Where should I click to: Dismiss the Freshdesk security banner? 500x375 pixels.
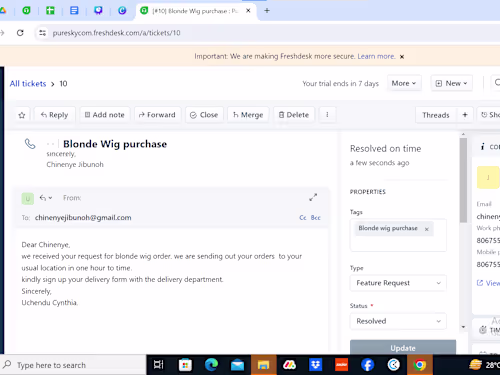tap(402, 57)
